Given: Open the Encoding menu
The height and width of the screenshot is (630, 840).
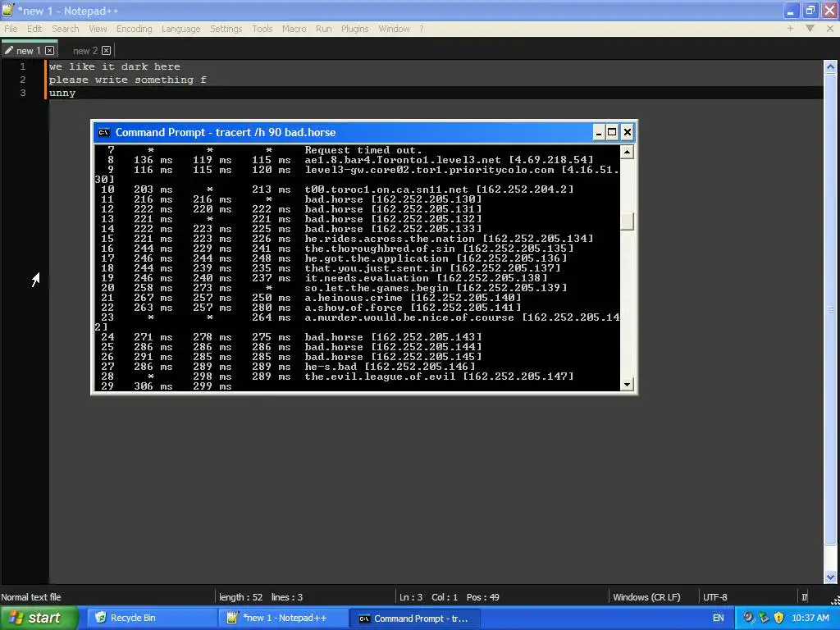Looking at the screenshot, I should point(134,29).
